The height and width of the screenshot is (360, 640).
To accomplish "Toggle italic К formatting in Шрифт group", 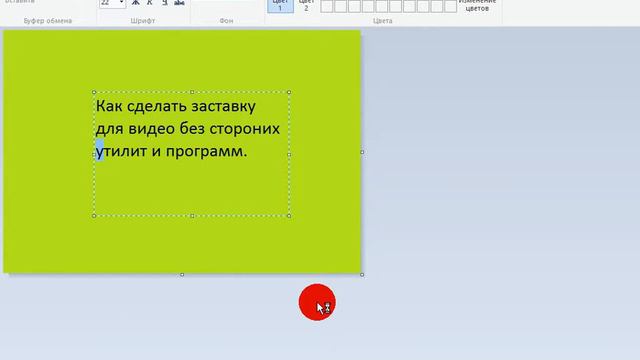I will tap(150, 3).
